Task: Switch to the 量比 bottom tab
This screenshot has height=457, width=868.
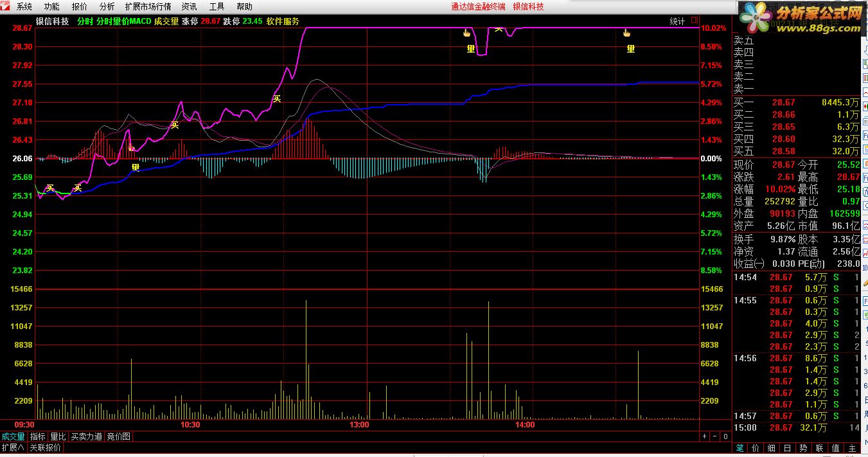Action: [x=58, y=436]
